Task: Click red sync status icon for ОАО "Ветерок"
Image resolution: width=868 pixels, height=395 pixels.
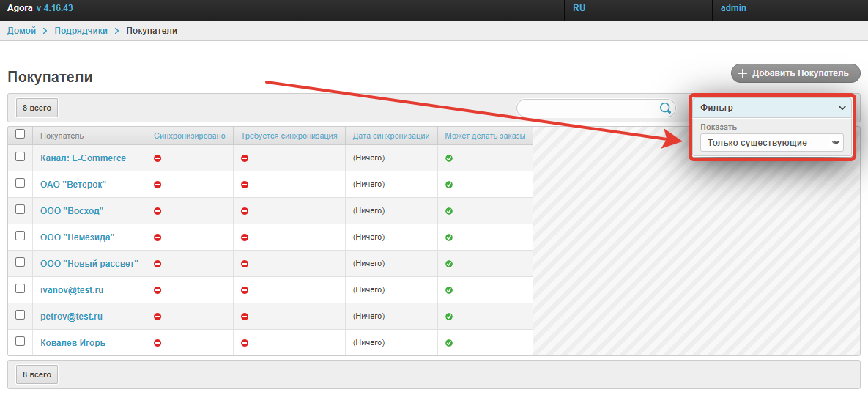Action: pos(157,185)
